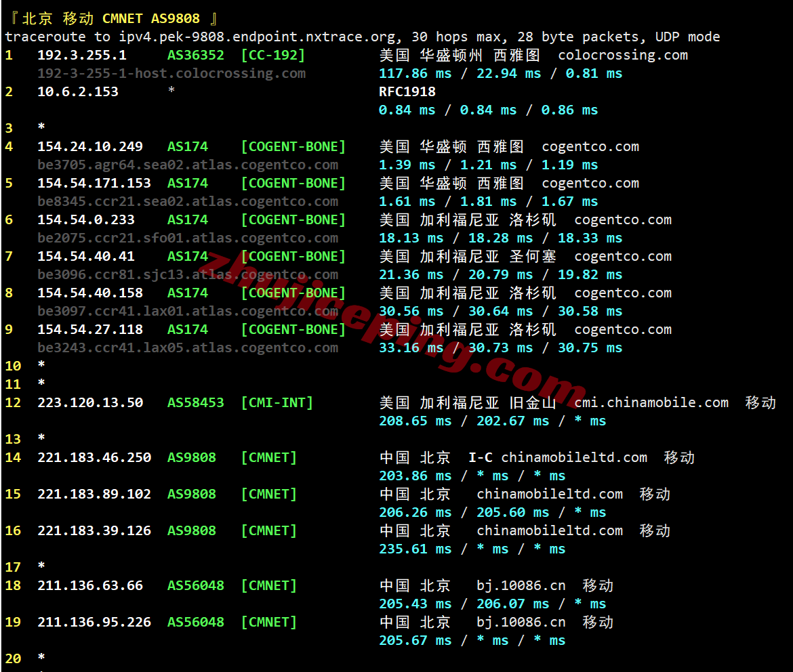The width and height of the screenshot is (793, 672).
Task: Click IP address 221.183.89.102 at hop 15
Action: (94, 494)
